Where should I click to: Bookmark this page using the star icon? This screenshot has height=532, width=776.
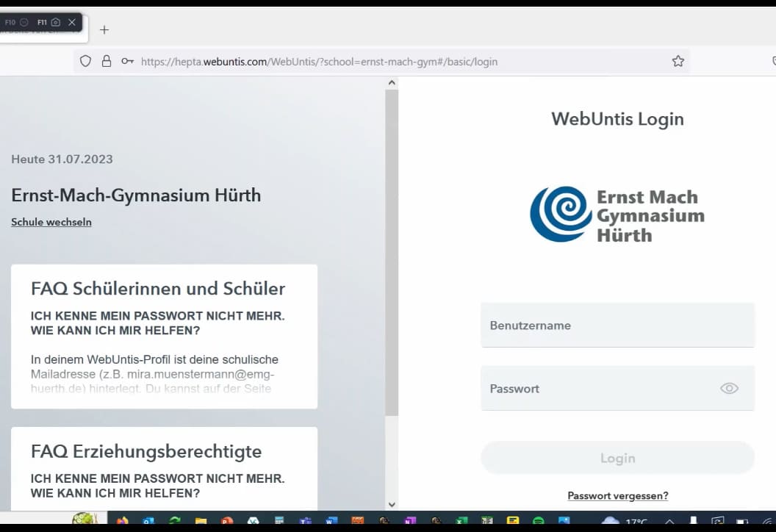pyautogui.click(x=678, y=61)
